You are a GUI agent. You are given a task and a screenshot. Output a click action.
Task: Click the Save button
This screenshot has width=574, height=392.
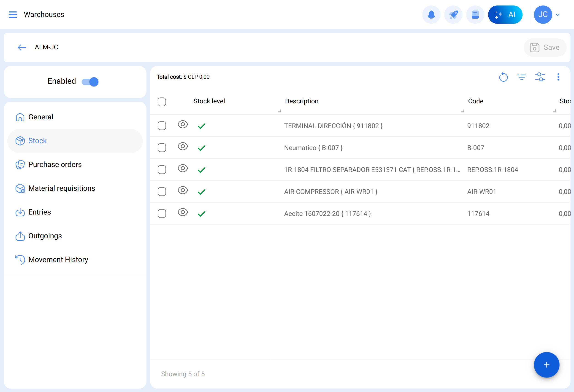tap(545, 47)
